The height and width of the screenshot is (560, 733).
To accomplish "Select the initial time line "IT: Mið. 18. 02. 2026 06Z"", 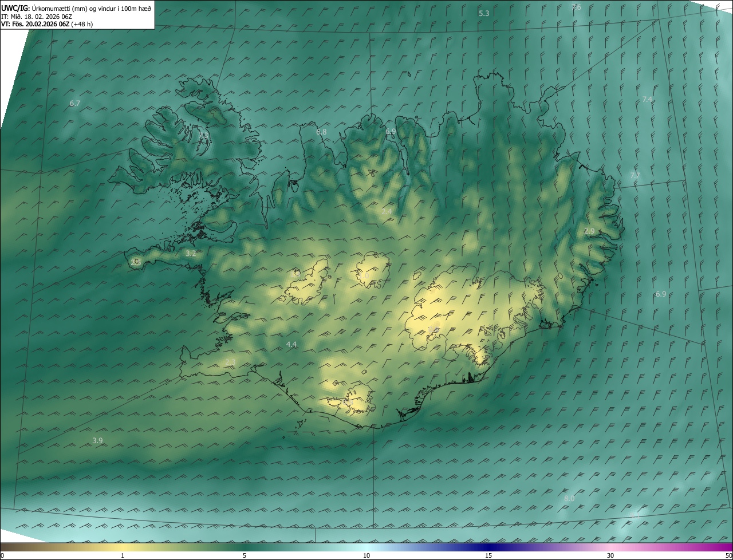I will (x=38, y=16).
